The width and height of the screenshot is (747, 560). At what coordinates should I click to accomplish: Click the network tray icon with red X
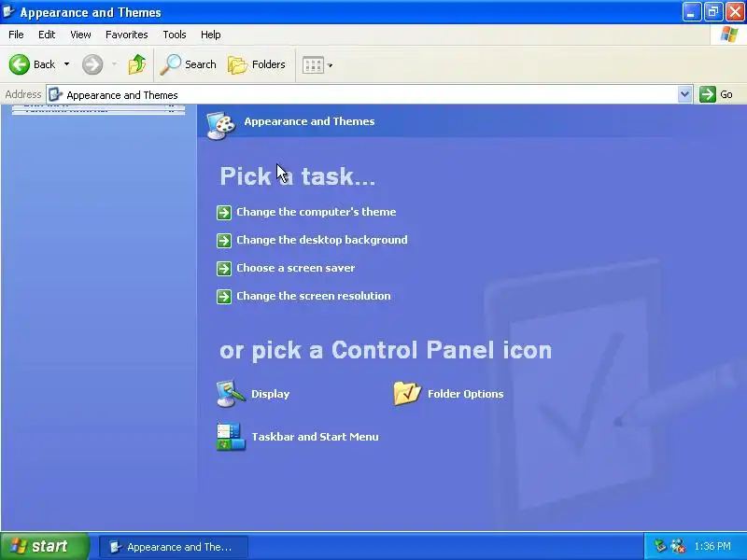678,546
